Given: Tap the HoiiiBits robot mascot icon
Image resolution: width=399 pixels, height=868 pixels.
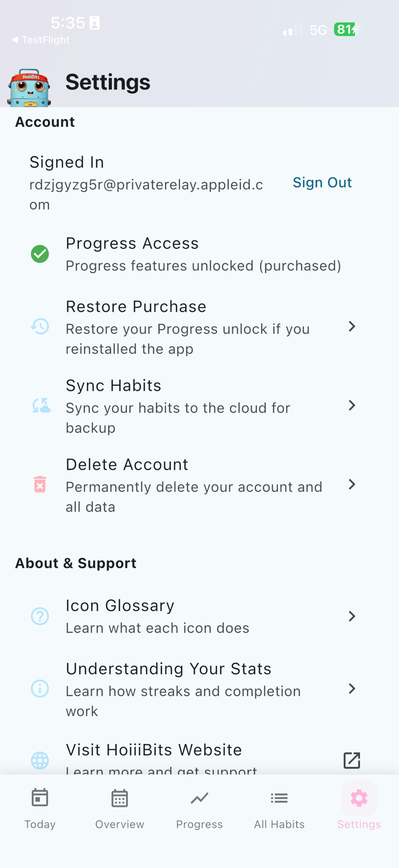Looking at the screenshot, I should click(29, 87).
